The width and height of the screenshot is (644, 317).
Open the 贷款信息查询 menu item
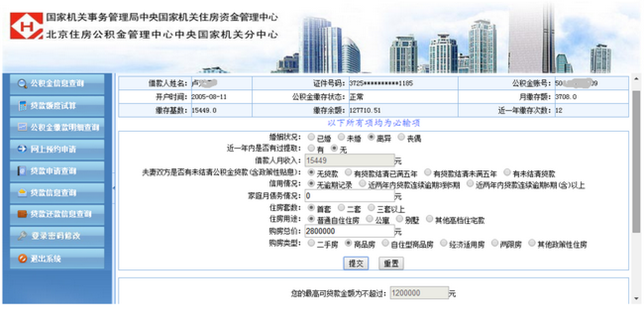[57, 193]
